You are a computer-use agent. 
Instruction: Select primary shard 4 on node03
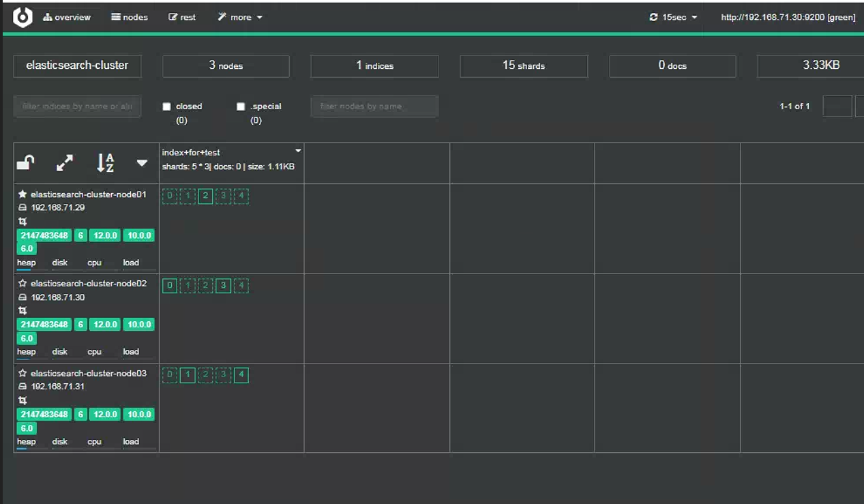pyautogui.click(x=241, y=374)
